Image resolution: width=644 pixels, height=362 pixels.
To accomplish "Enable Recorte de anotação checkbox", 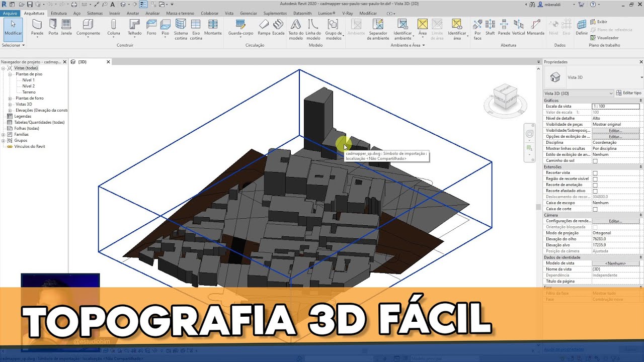I will coord(595,185).
